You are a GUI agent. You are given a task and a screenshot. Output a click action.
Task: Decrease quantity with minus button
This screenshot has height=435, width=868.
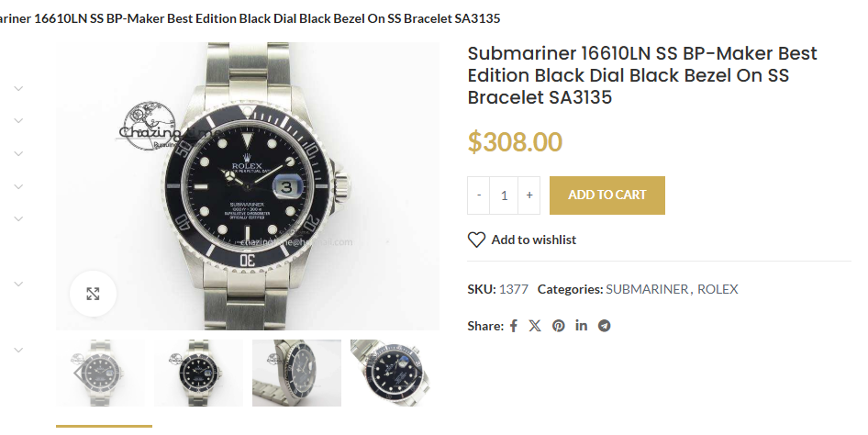click(x=479, y=195)
